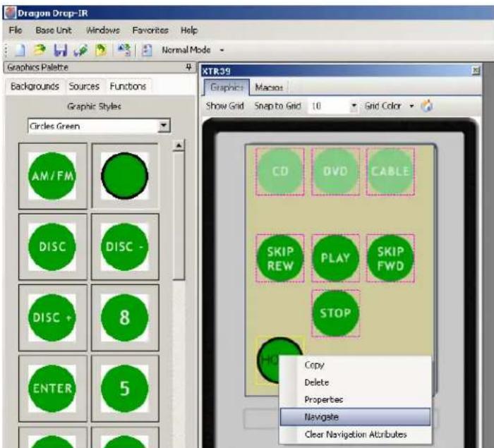Switch to the Graphics tab in XTR39

pos(227,87)
